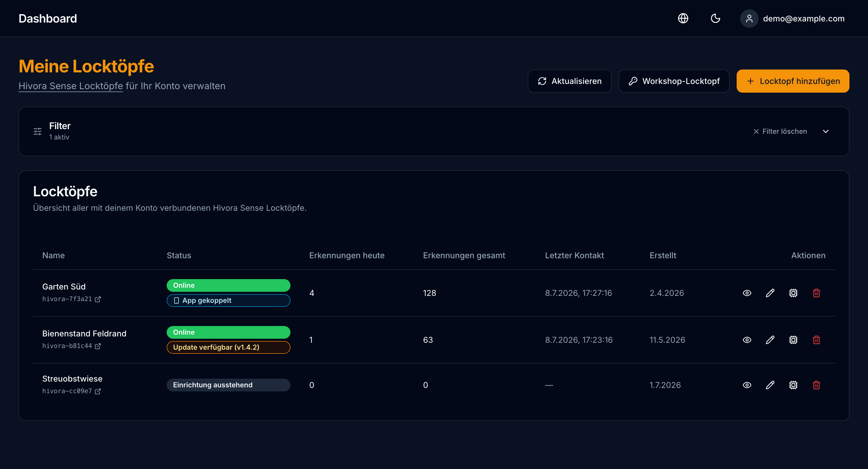The height and width of the screenshot is (469, 868).
Task: Expand the Filter panel chevron
Action: [x=825, y=131]
